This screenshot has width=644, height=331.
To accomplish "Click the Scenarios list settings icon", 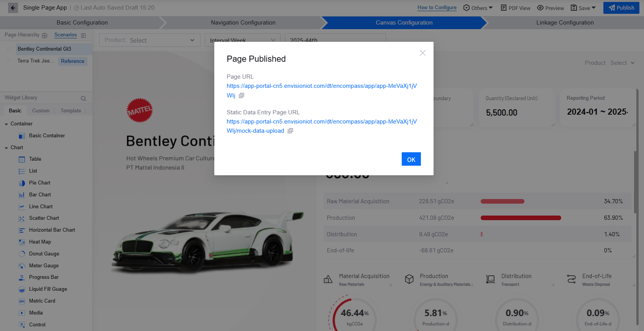I will [84, 35].
